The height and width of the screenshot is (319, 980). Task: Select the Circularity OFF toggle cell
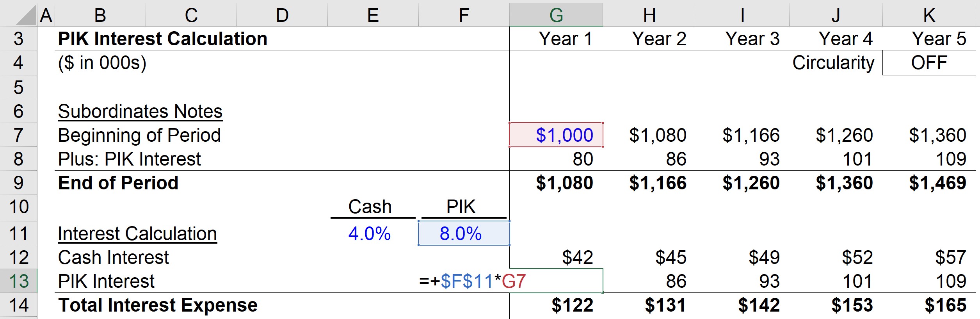tap(929, 62)
